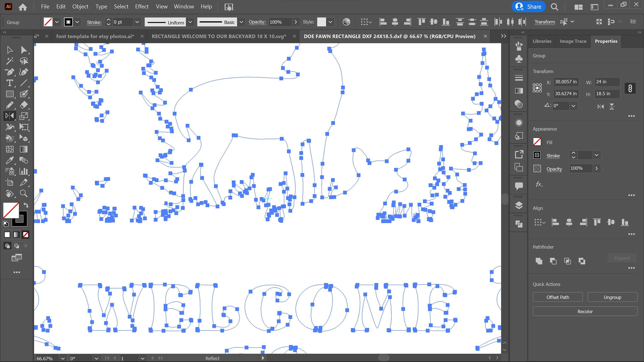
Task: Open the Window menu
Action: pyautogui.click(x=184, y=6)
